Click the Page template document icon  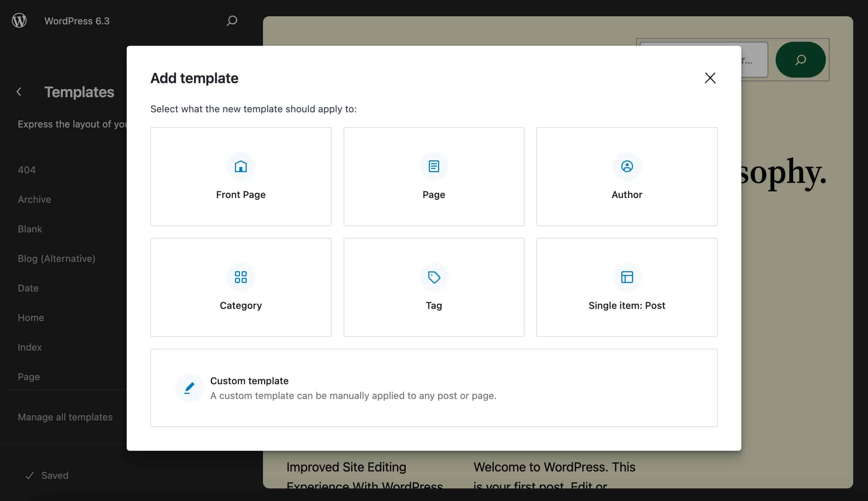[433, 167]
